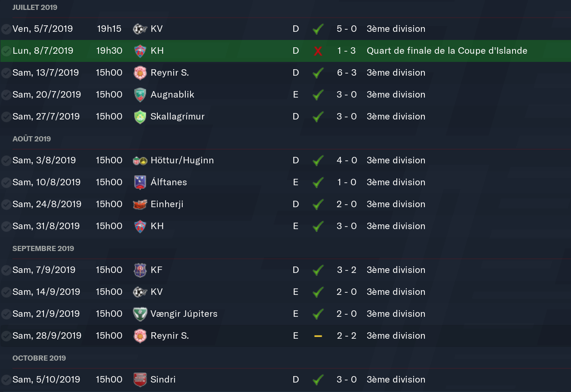Open the Vængir Júpiters team link
This screenshot has width=571, height=392.
[184, 314]
